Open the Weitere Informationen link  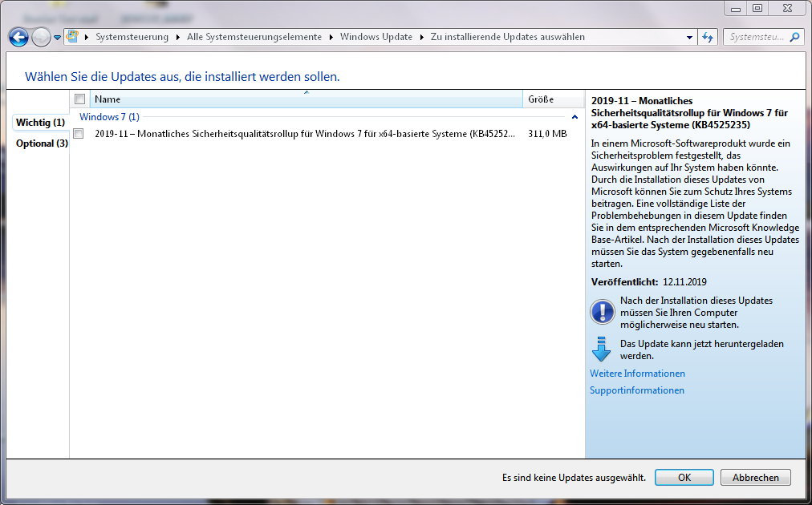637,373
